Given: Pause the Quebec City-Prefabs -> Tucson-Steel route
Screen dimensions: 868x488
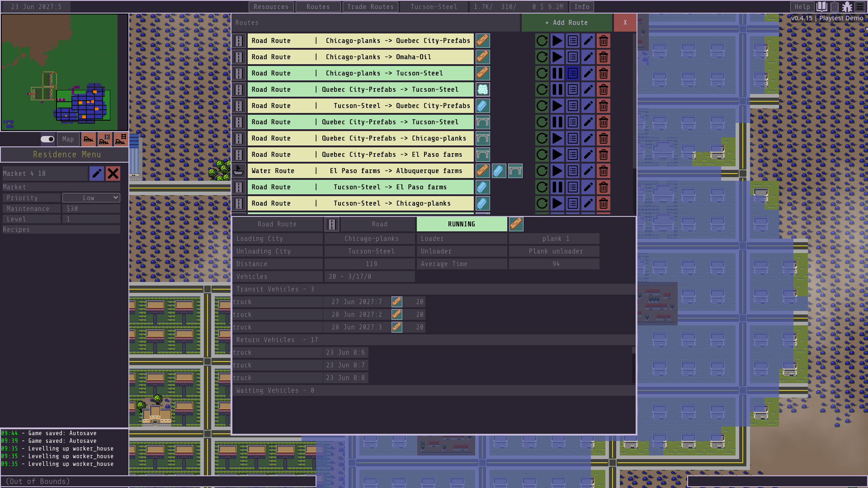Looking at the screenshot, I should click(557, 89).
